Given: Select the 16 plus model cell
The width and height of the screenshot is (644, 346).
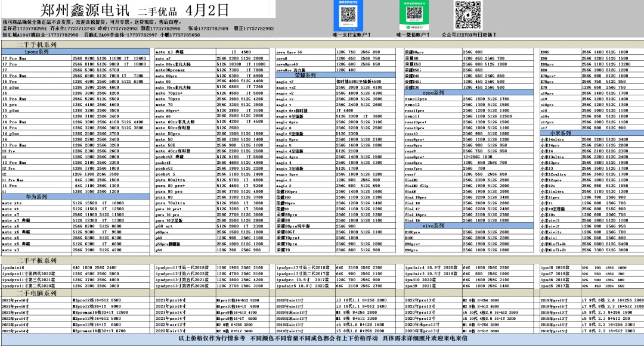Looking at the screenshot, I should coord(36,87).
